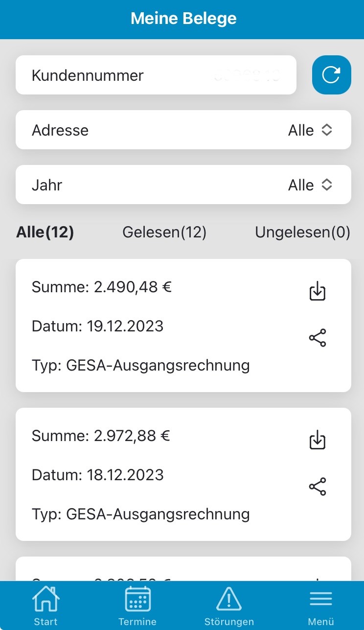Viewport: 364px width, 630px height.
Task: Share the 18.12.2023 invoice
Action: tap(318, 487)
